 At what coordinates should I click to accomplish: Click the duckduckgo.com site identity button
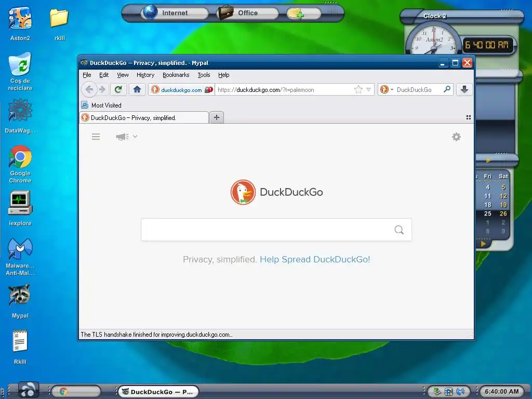(x=181, y=89)
